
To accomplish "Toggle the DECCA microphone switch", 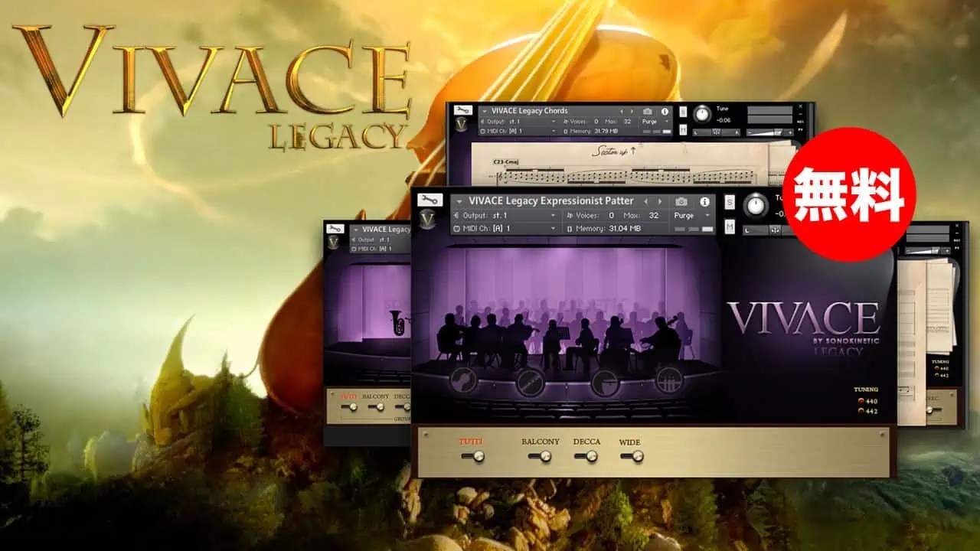I will click(x=588, y=456).
